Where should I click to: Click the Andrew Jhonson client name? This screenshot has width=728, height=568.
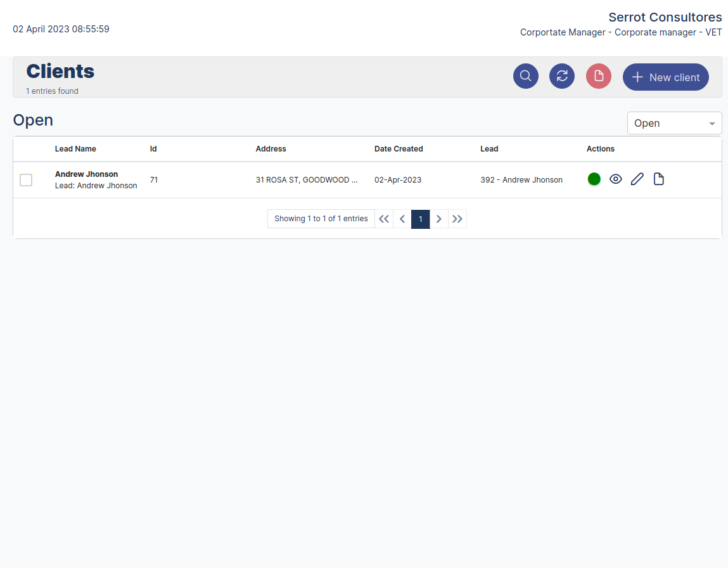pos(86,174)
